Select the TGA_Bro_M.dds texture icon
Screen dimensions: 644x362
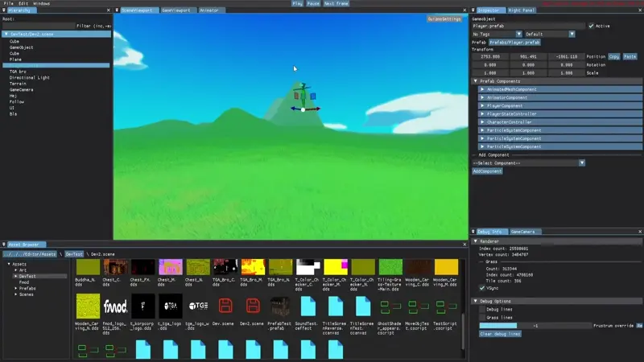(253, 267)
